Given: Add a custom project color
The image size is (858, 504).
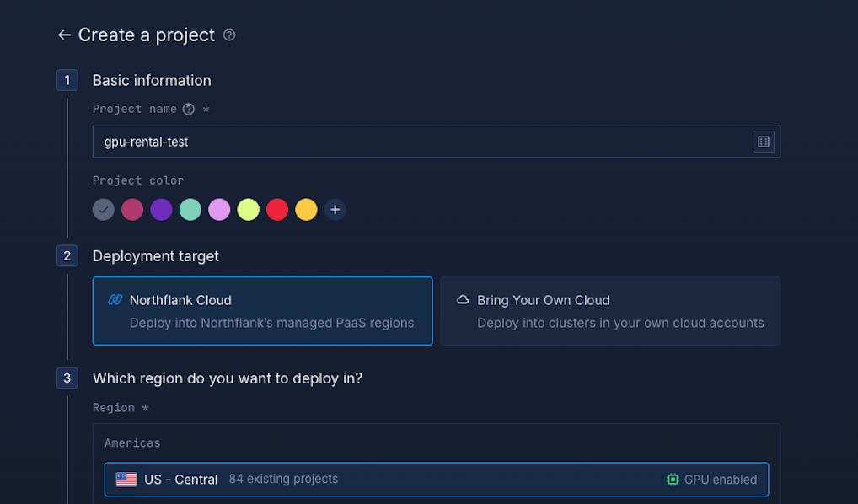Looking at the screenshot, I should (335, 210).
